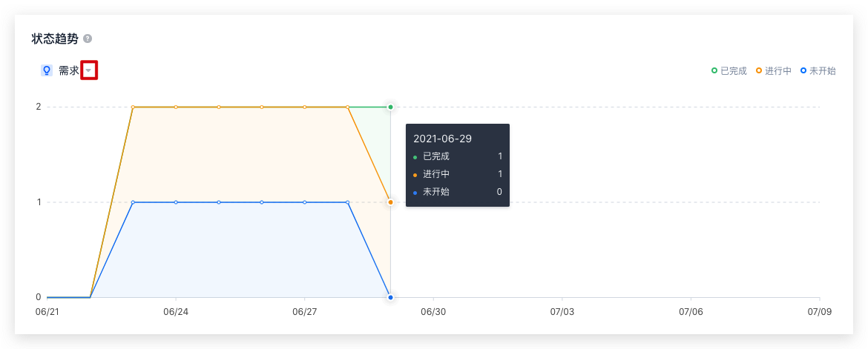
Task: Click the 已完成 row in the tooltip
Action: [x=457, y=156]
